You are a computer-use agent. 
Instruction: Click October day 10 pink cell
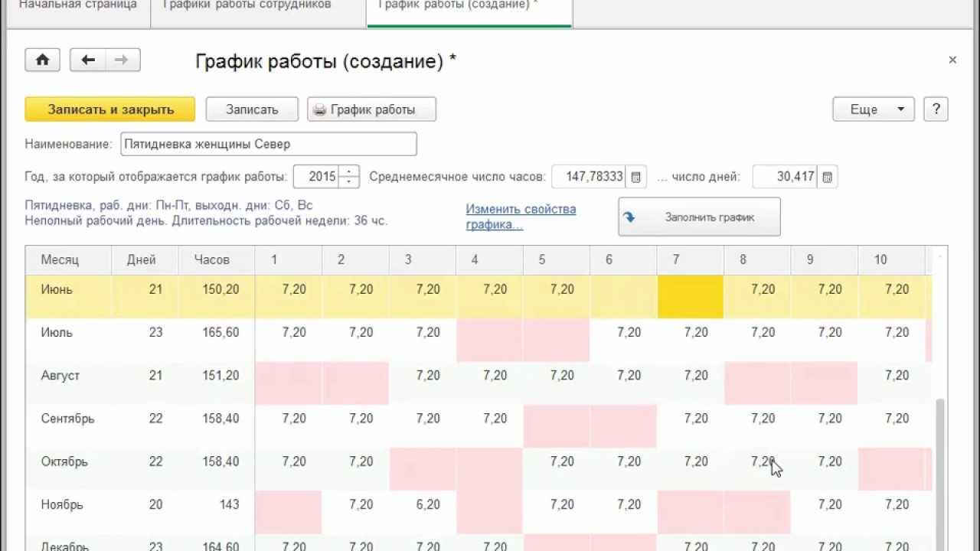pos(891,469)
